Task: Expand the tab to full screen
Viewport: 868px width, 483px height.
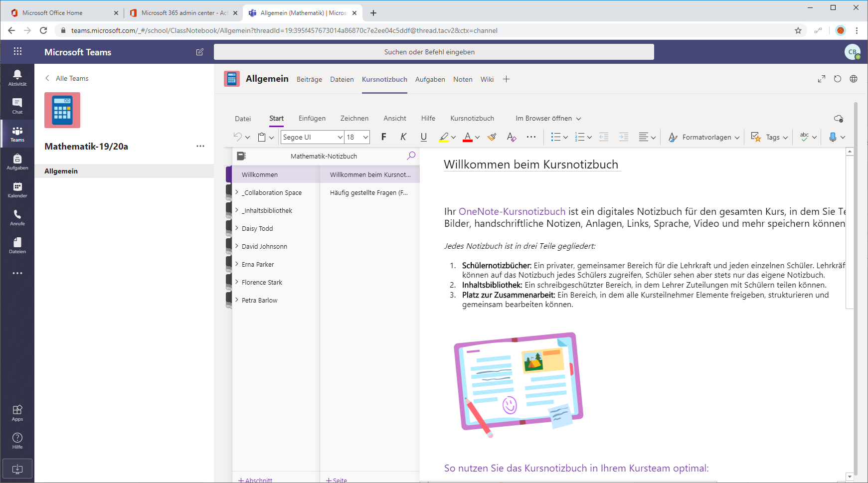Action: 822,79
